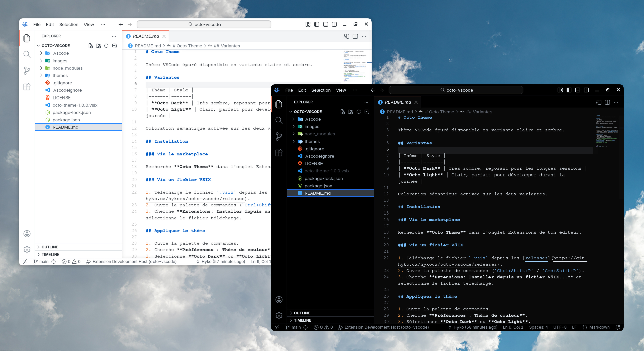Screen dimensions: 644x351
Task: Toggle secondary side bar in light window
Action: click(334, 24)
